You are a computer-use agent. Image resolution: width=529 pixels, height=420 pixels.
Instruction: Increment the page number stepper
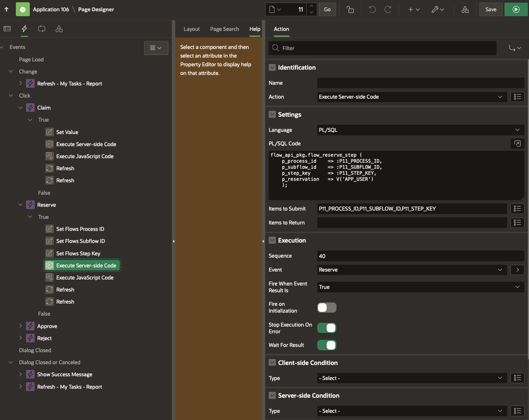coord(311,6)
